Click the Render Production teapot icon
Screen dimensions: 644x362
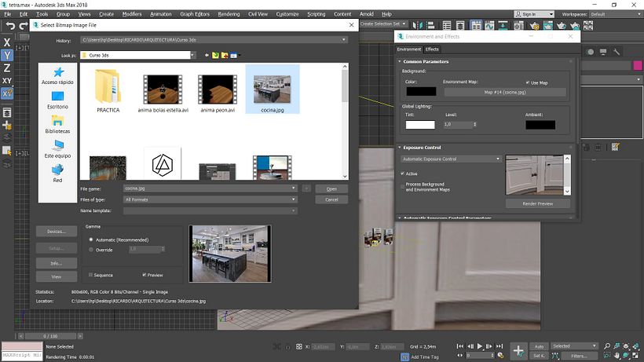[x=562, y=25]
